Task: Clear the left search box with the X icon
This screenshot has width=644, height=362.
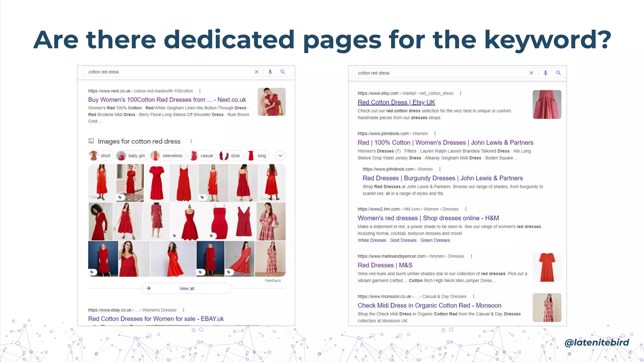Action: pyautogui.click(x=257, y=72)
